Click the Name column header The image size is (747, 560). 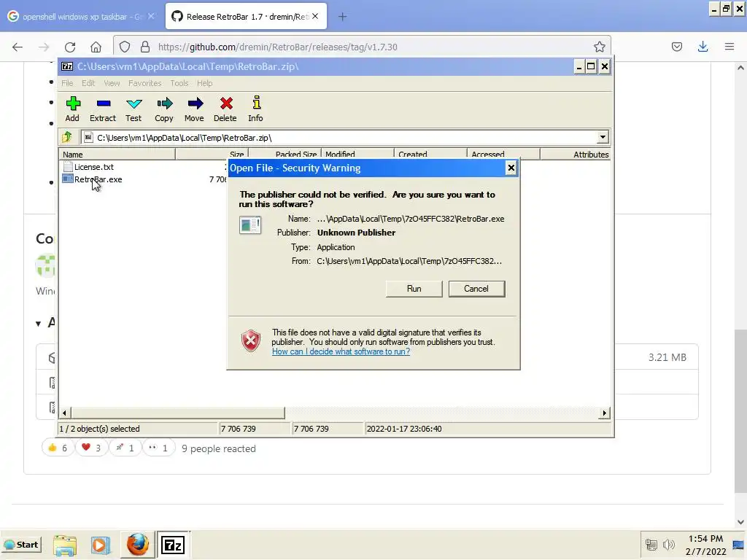coord(117,154)
